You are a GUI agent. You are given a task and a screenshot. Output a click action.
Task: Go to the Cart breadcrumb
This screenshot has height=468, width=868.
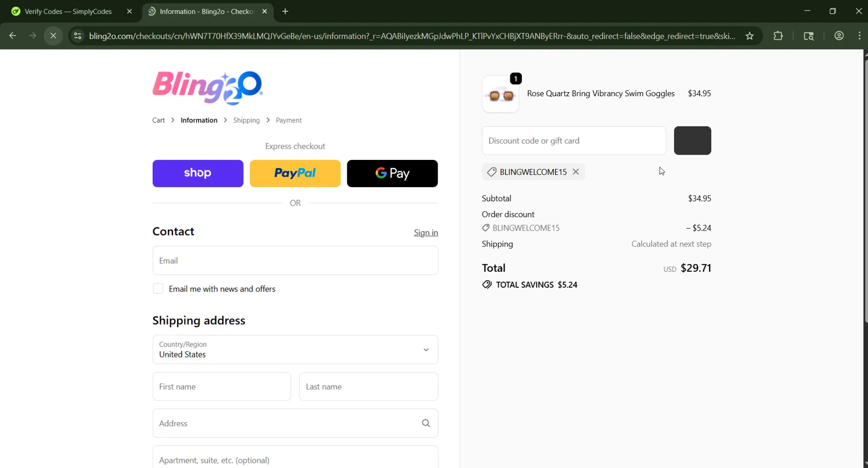point(159,120)
